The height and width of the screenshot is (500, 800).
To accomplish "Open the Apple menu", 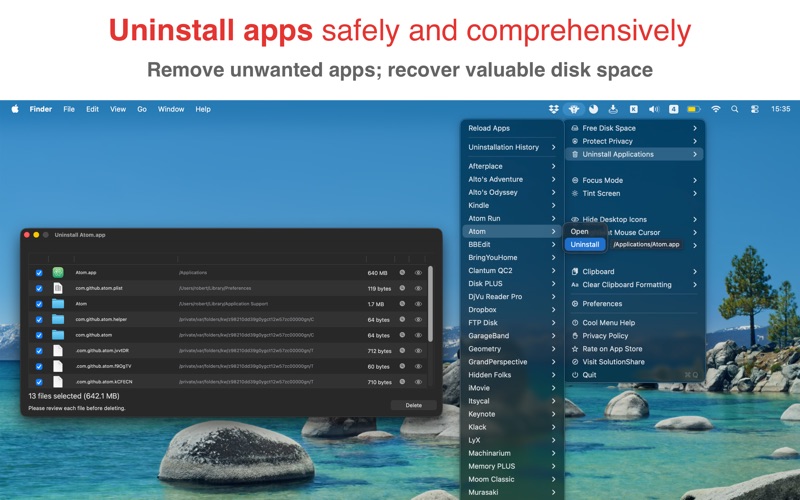I will (x=15, y=109).
